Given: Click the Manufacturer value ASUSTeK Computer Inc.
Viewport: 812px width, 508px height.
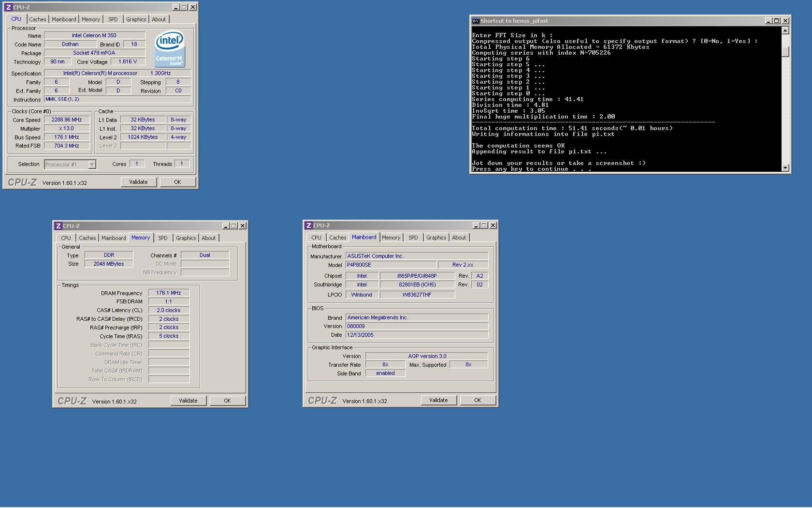Looking at the screenshot, I should tap(417, 256).
